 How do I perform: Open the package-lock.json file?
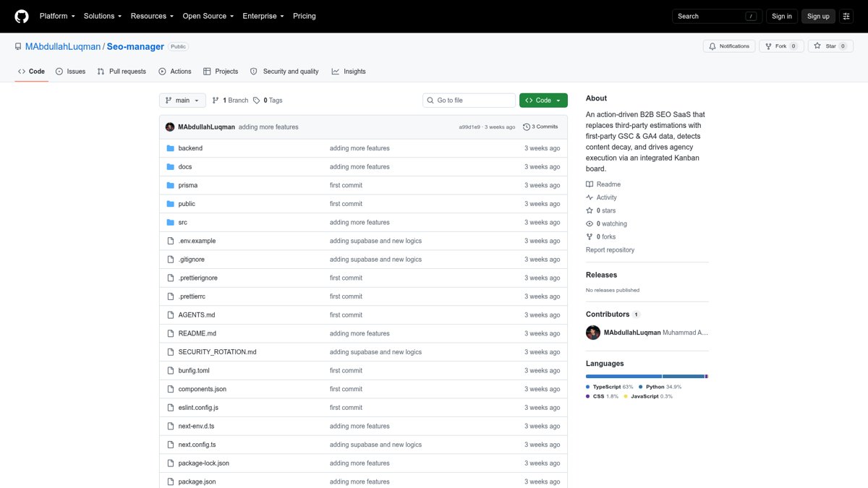204,463
